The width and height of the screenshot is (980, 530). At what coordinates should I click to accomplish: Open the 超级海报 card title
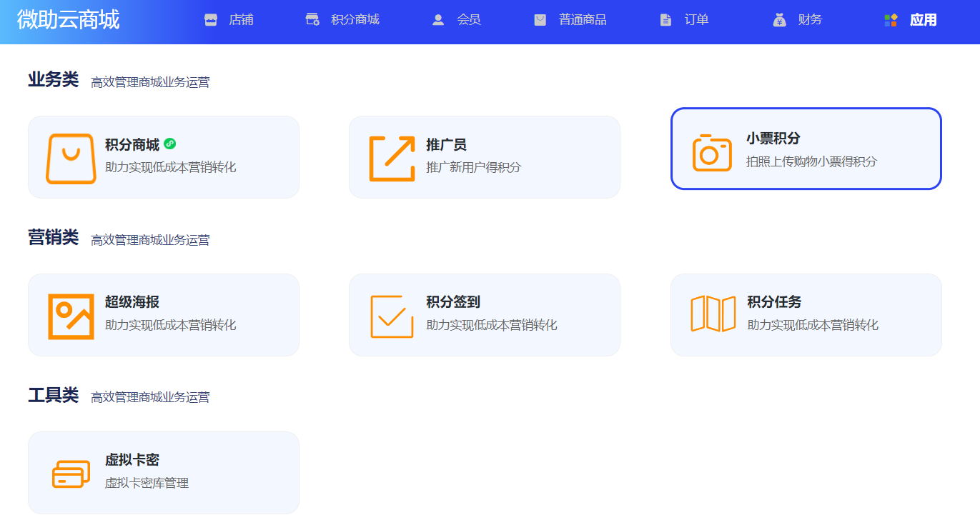132,302
